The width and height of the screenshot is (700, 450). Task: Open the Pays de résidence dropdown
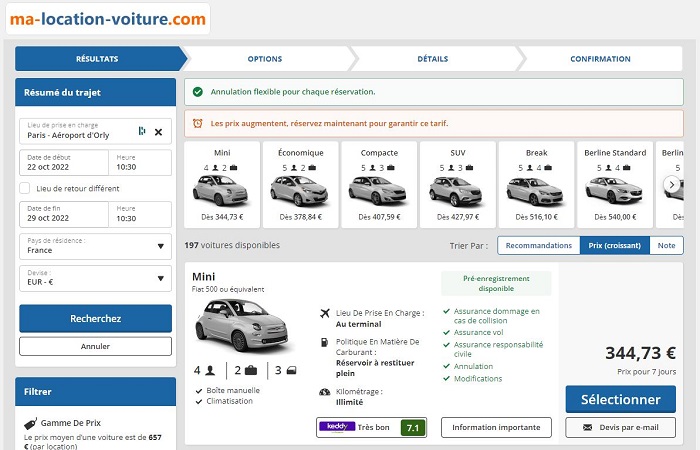click(x=95, y=246)
